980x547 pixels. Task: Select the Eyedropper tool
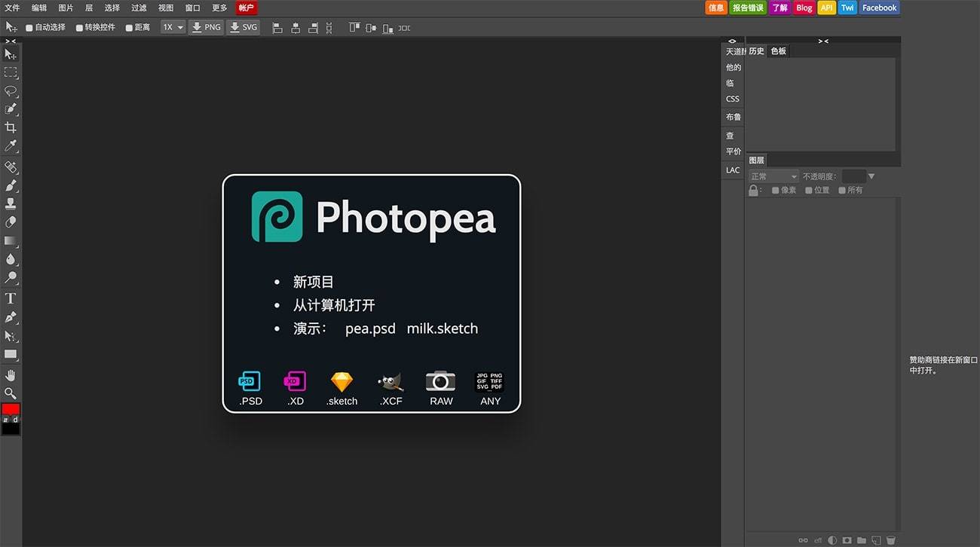click(11, 145)
